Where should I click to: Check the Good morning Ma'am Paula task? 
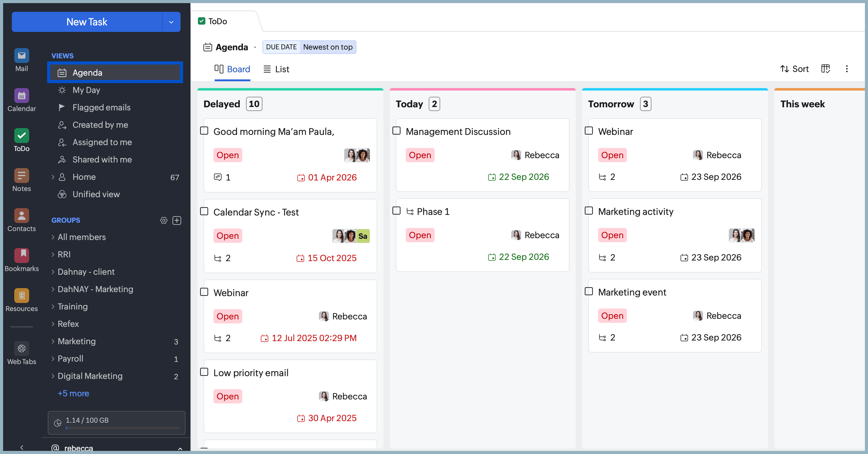[204, 131]
